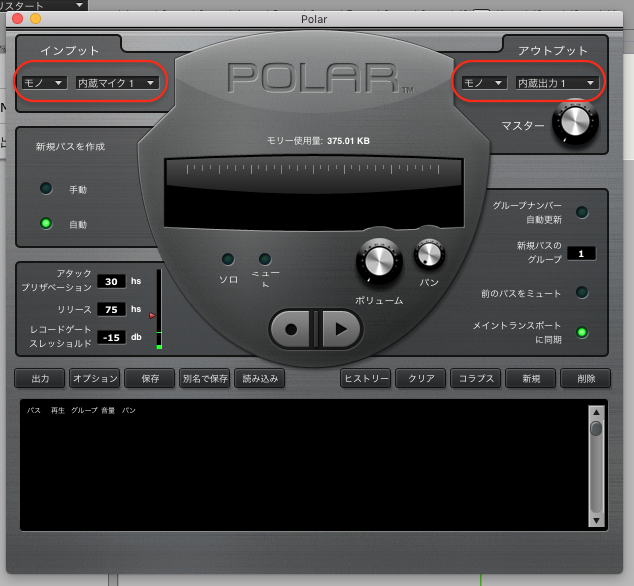Click the pass list scroll up arrow

[596, 412]
